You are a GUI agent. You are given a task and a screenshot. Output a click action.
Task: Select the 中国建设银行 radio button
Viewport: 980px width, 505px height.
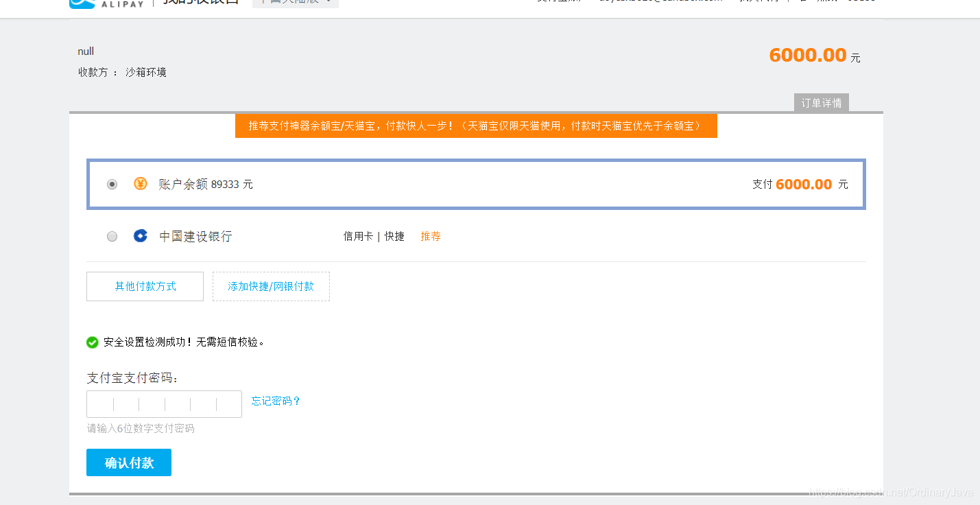[x=112, y=237]
